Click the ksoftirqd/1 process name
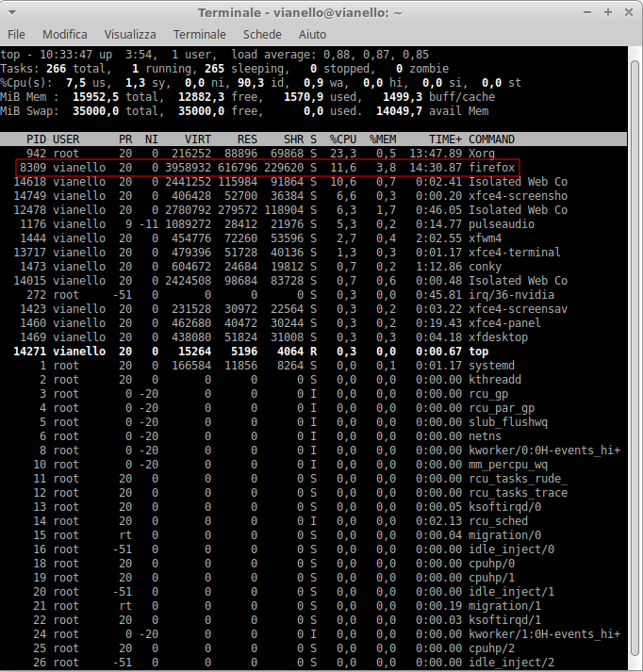The width and height of the screenshot is (643, 672). 504,620
